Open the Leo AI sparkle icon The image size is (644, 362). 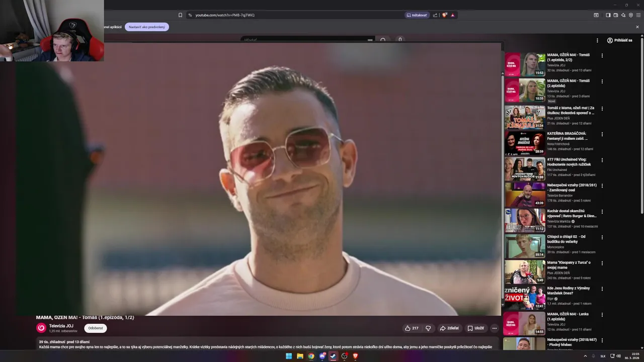623,15
